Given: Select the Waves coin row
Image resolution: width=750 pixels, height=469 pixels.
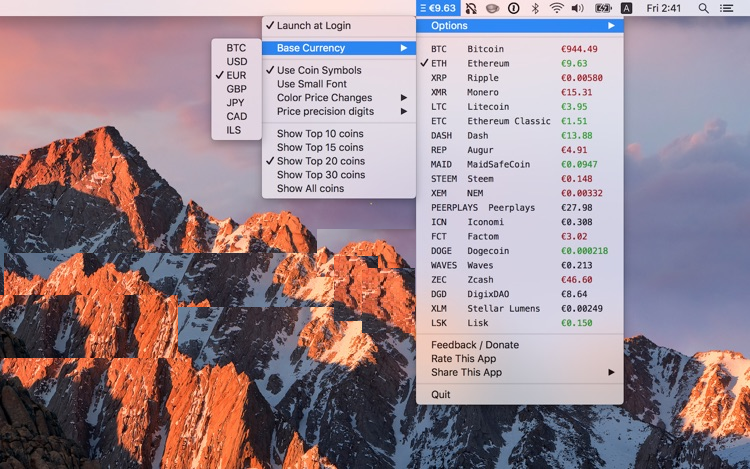Looking at the screenshot, I should pos(519,265).
